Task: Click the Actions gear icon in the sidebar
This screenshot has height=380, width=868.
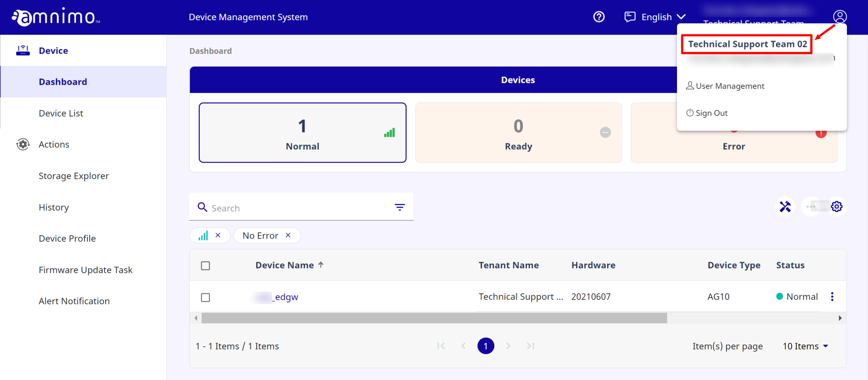Action: [23, 144]
